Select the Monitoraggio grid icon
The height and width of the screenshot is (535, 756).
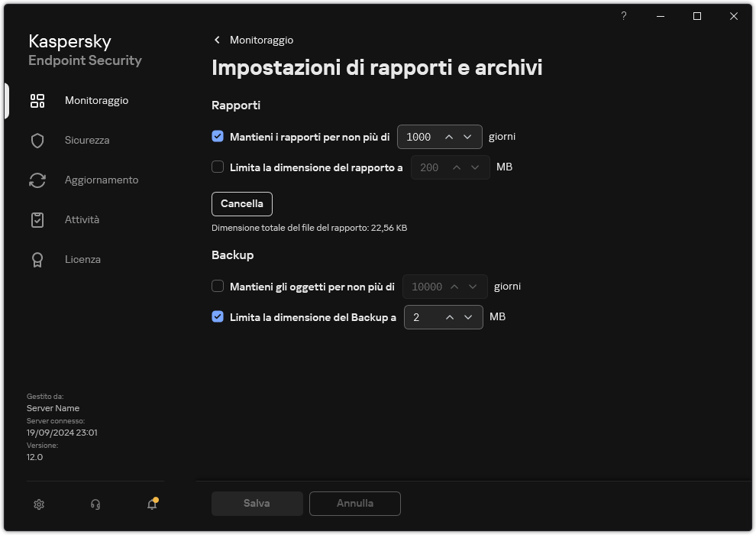point(37,100)
